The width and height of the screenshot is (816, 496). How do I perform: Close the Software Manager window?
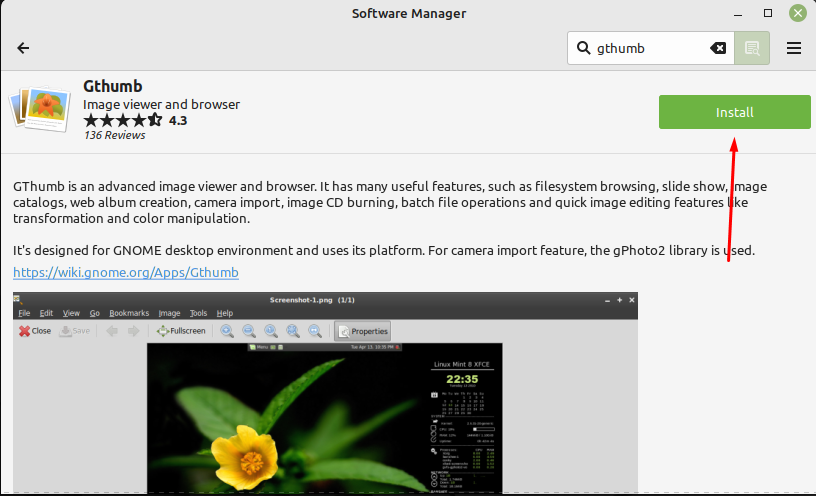click(797, 13)
